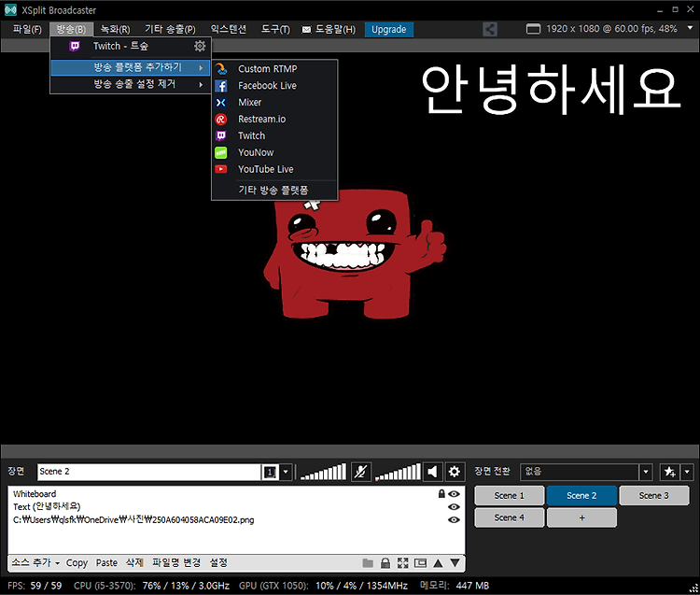Viewport: 700px width, 595px height.
Task: Toggle speaker mute button
Action: (x=432, y=472)
